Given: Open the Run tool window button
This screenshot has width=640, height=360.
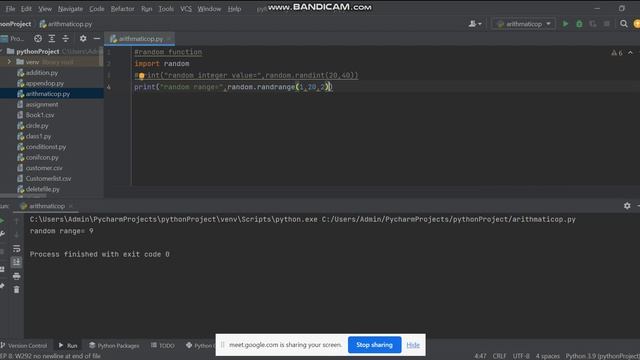Looking at the screenshot, I should [x=68, y=346].
